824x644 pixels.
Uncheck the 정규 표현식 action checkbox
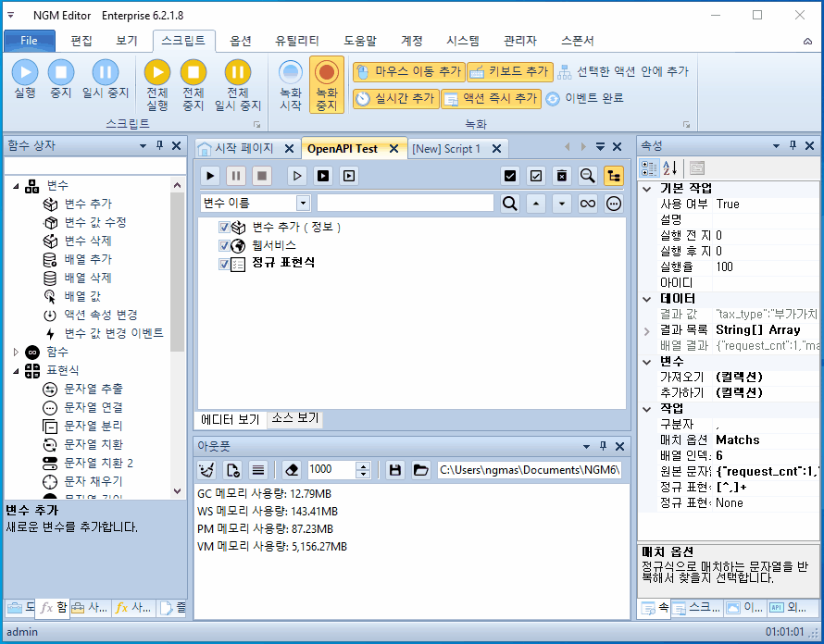pos(224,264)
